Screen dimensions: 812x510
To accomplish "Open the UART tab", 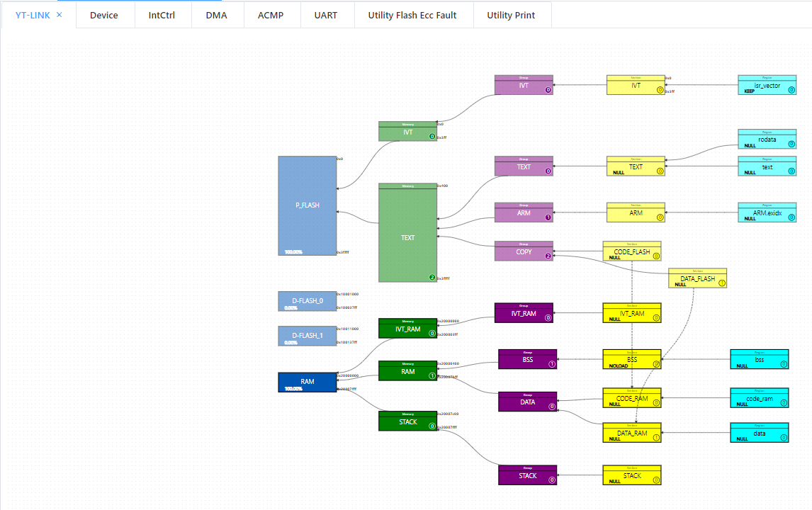I will tap(326, 15).
